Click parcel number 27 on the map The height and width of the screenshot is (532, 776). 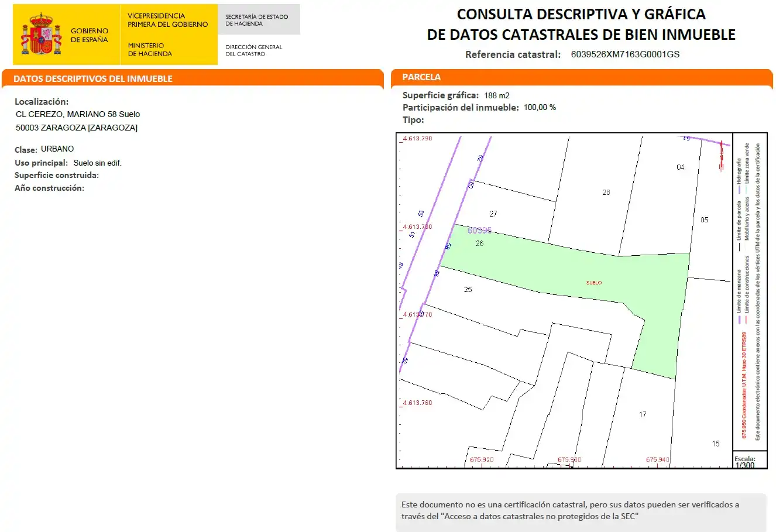(493, 214)
